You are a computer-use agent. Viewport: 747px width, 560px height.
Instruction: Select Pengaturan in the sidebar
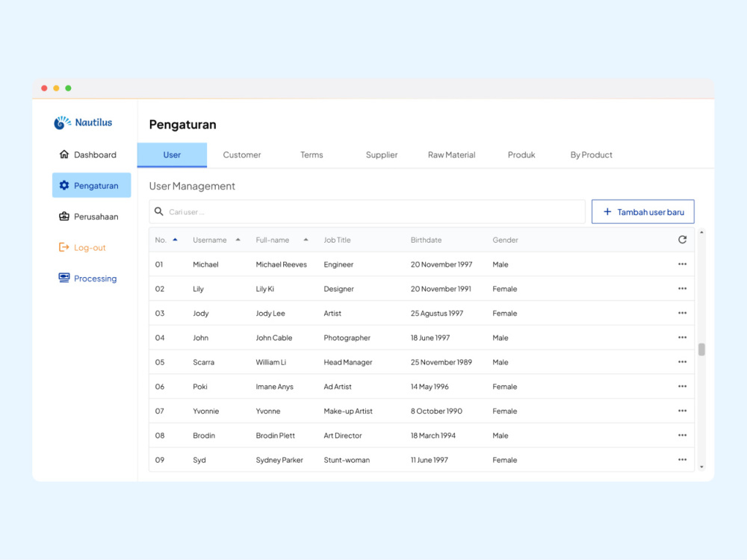91,185
